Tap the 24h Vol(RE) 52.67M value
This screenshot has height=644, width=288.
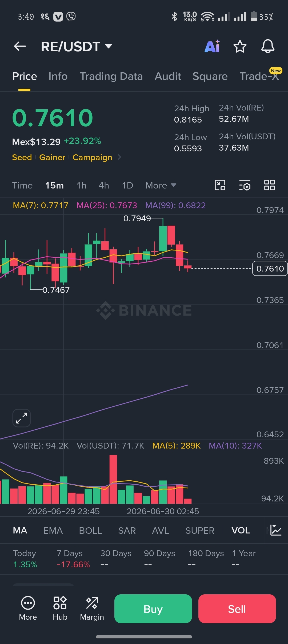coord(234,119)
